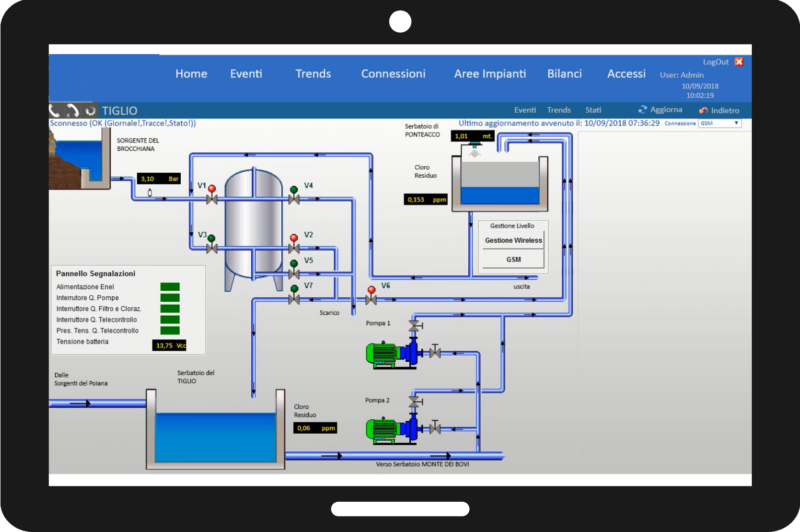Click the 3,10 Bar pressure readout
Screen dimensions: 800x532
click(159, 179)
